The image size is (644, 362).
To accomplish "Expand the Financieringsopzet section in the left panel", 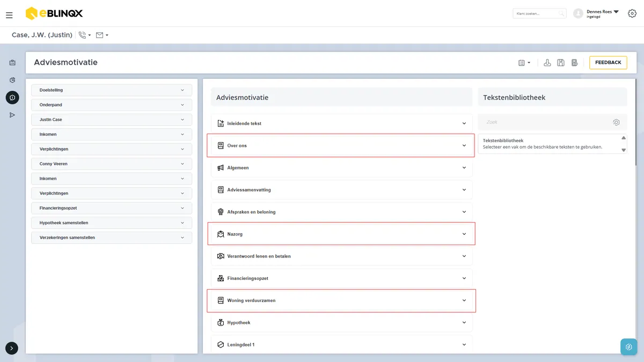I will [x=112, y=208].
